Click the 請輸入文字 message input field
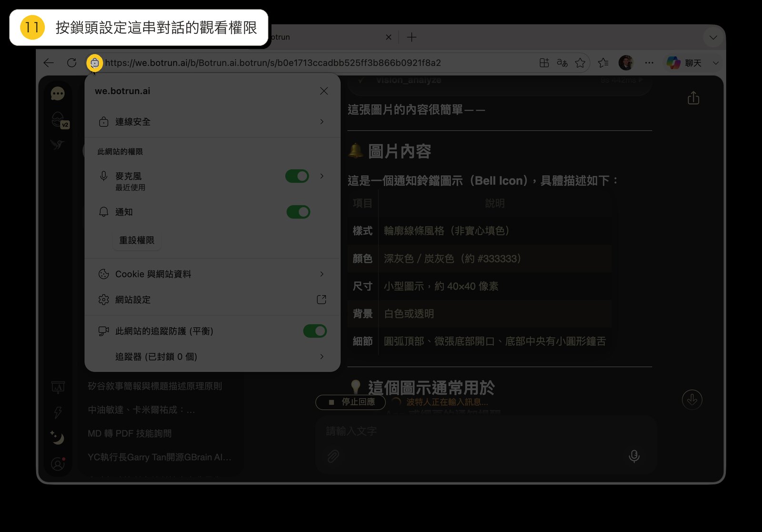This screenshot has width=762, height=532. pyautogui.click(x=486, y=432)
